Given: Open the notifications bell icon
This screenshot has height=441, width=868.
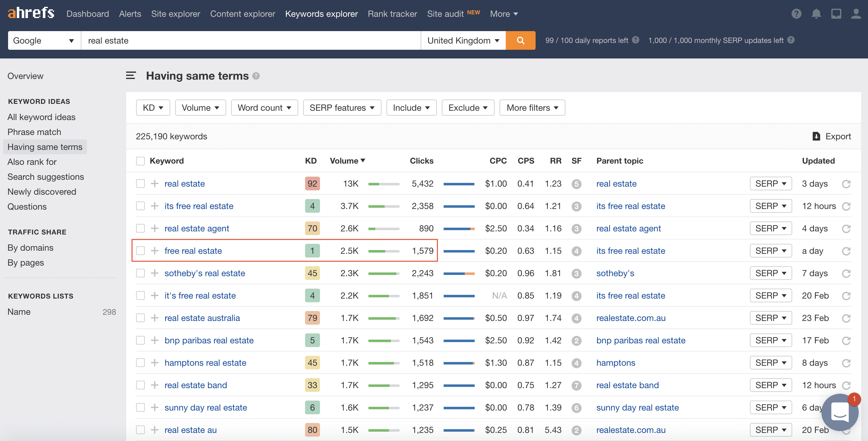Looking at the screenshot, I should click(816, 14).
